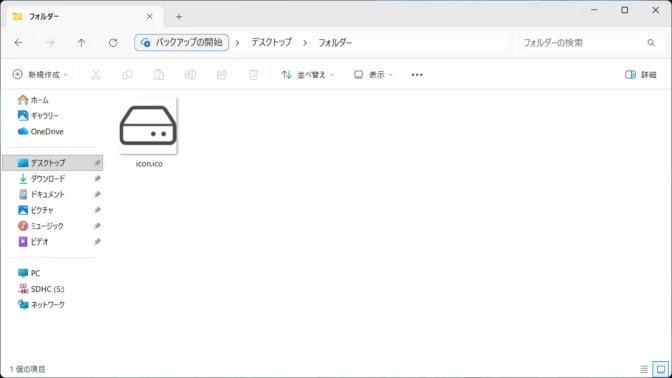This screenshot has height=378, width=672.
Task: Click the Copy icon in toolbar
Action: pos(127,75)
